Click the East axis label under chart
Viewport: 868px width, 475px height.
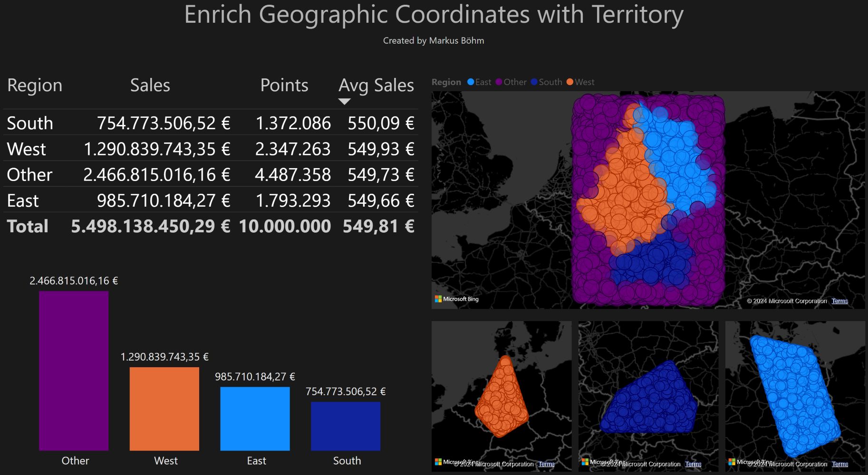[x=257, y=461]
